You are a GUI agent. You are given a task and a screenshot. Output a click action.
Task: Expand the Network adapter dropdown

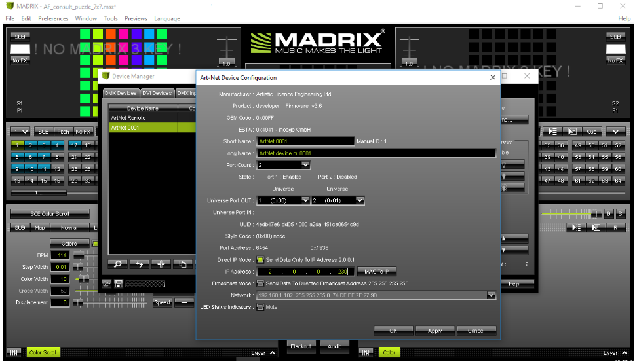[491, 295]
